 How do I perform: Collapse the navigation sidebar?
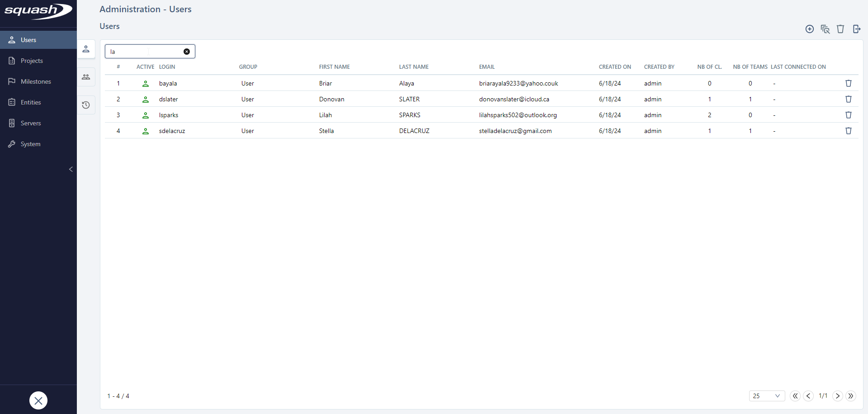[71, 169]
